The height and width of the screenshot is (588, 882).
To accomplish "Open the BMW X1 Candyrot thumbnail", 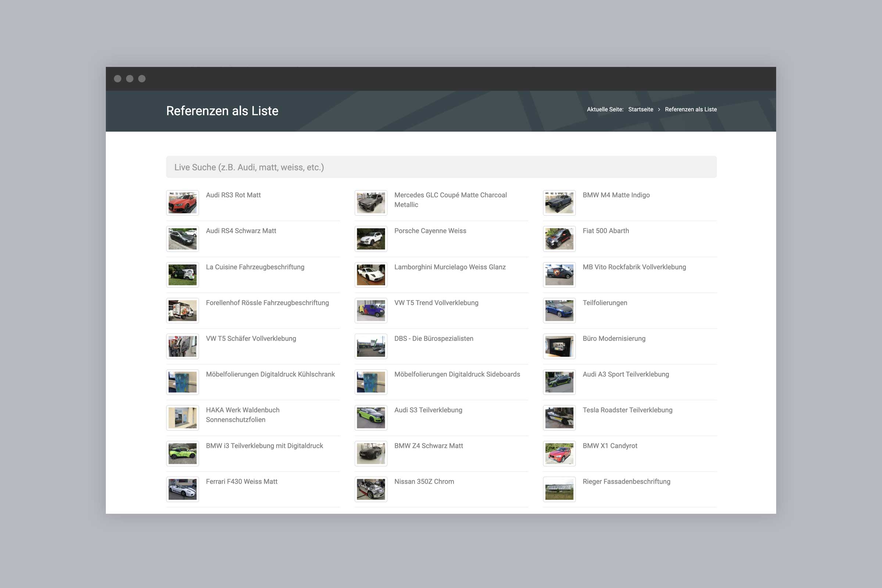I will tap(559, 453).
